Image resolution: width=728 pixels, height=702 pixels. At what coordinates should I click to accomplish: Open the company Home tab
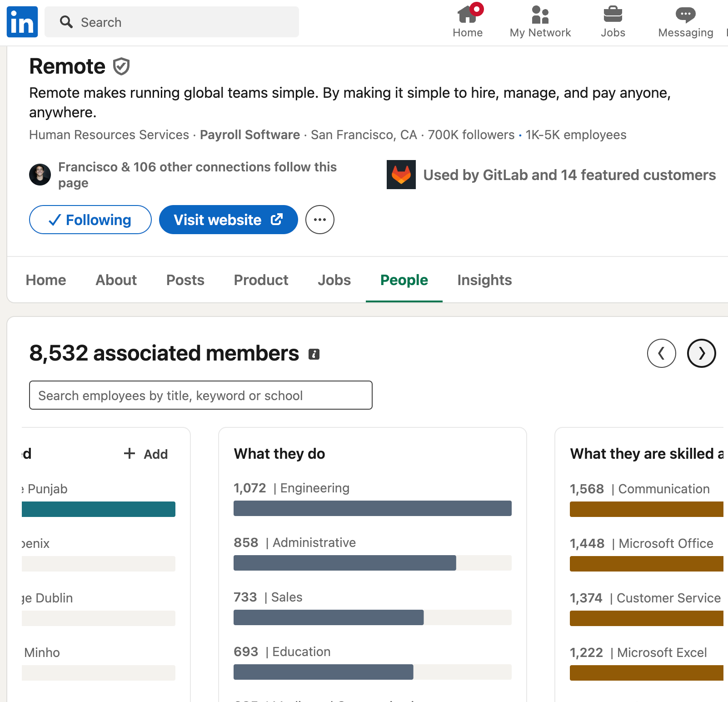click(46, 280)
